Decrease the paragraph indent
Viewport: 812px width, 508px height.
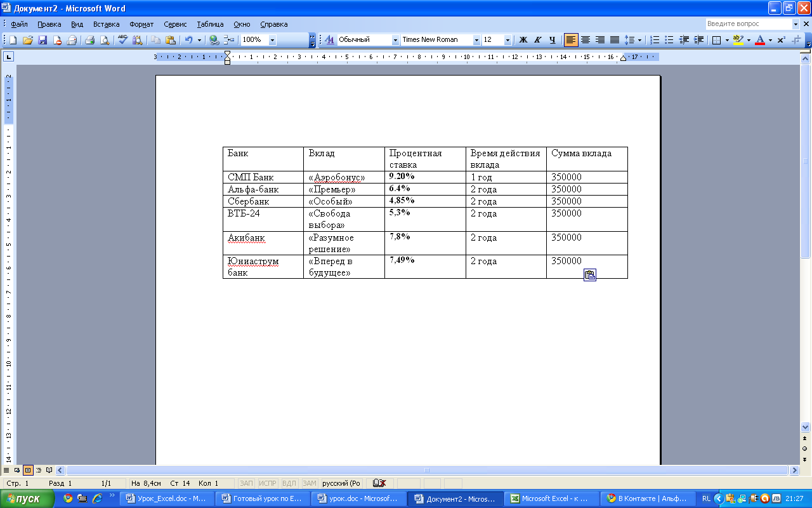point(684,39)
